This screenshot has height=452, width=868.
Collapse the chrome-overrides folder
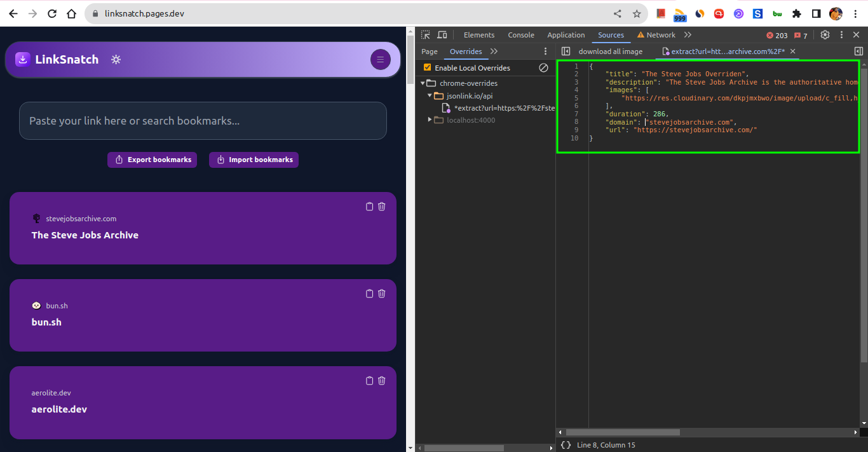click(423, 83)
